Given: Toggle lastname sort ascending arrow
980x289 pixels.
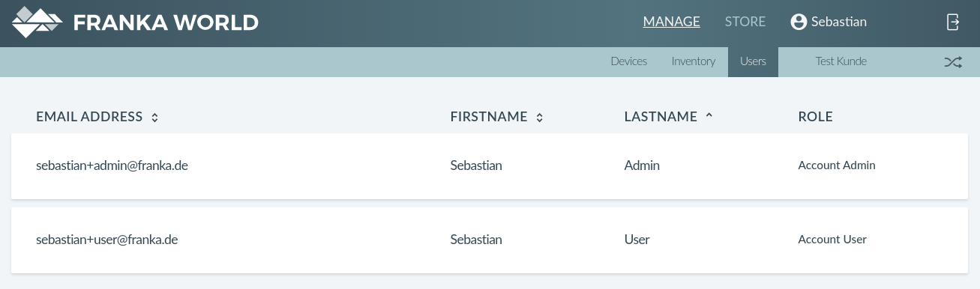Looking at the screenshot, I should click(x=709, y=116).
